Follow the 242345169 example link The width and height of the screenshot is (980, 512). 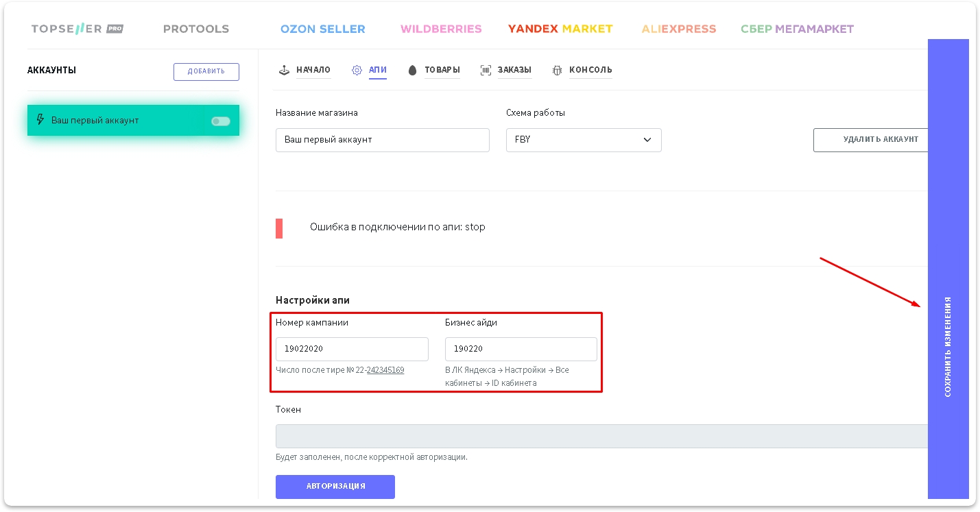[385, 370]
